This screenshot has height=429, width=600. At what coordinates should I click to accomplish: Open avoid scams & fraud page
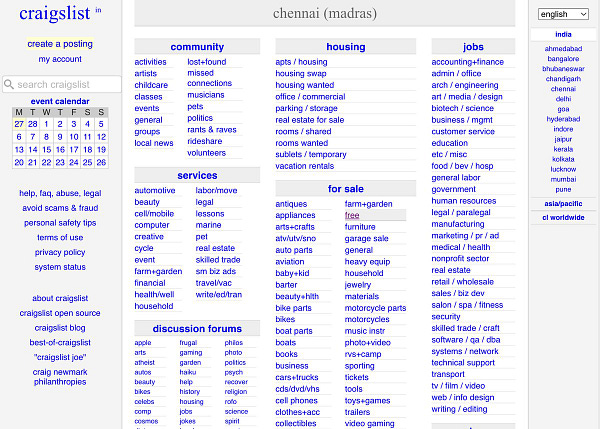tap(60, 208)
